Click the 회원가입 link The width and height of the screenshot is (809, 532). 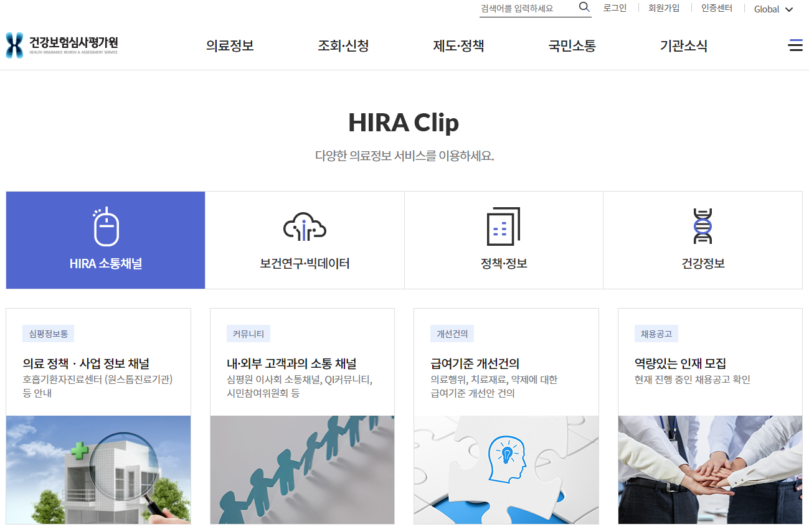point(664,8)
